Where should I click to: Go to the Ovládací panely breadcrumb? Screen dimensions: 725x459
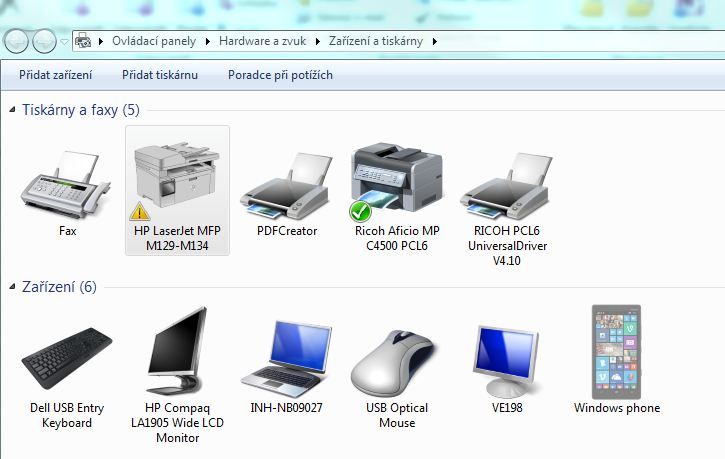[x=154, y=41]
